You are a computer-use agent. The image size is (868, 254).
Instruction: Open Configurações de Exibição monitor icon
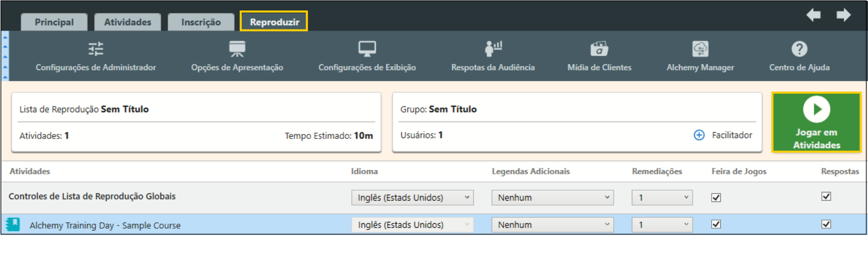coord(367,49)
